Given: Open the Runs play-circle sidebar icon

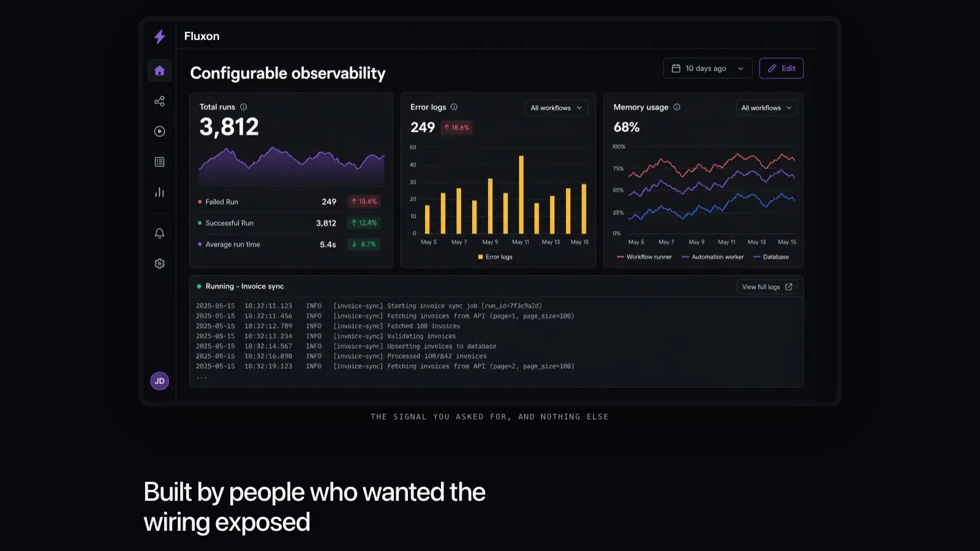Looking at the screenshot, I should click(159, 131).
